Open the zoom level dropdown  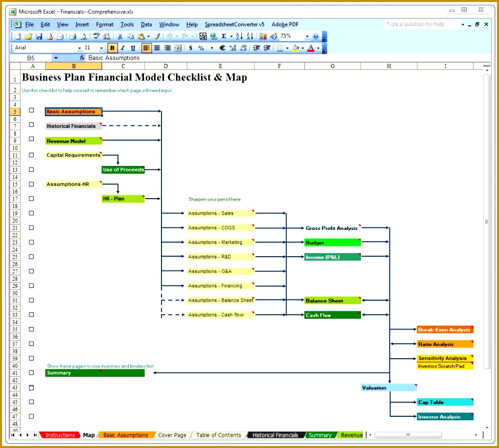coord(307,36)
